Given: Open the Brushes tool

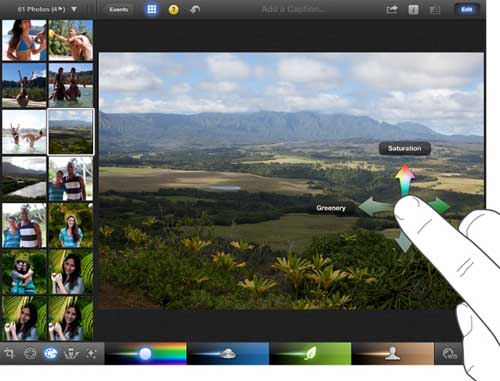Looking at the screenshot, I should coord(71,353).
